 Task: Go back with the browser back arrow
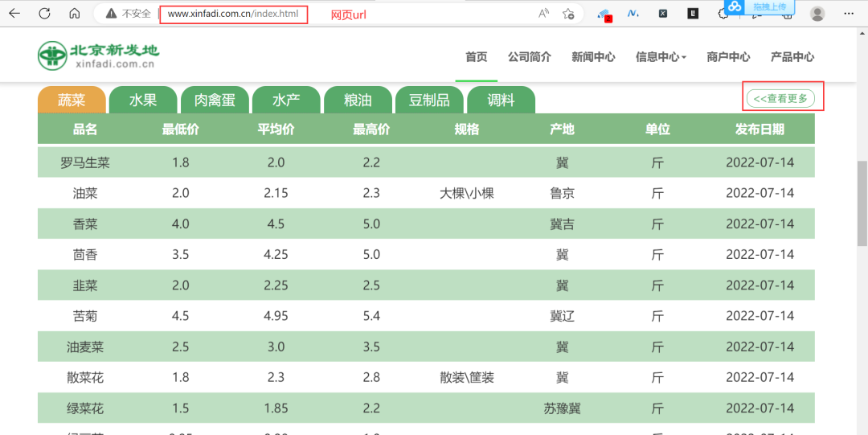[14, 14]
